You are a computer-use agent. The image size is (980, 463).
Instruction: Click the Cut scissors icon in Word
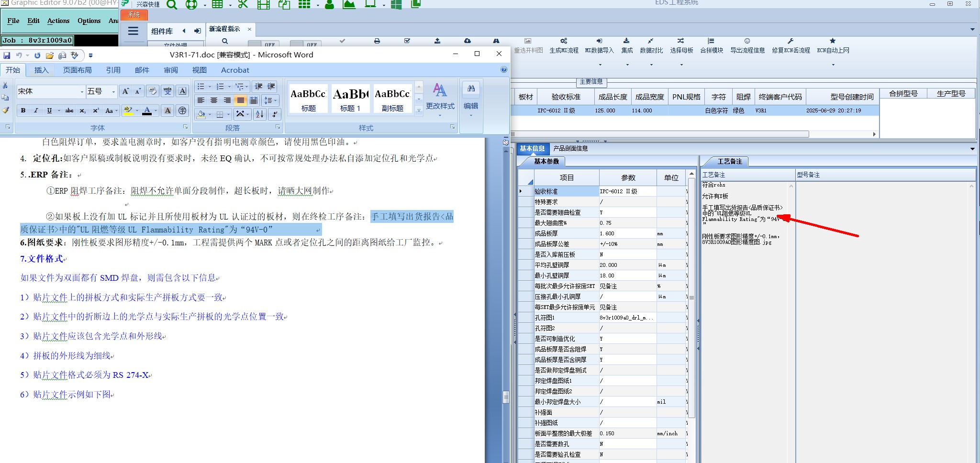pos(5,85)
